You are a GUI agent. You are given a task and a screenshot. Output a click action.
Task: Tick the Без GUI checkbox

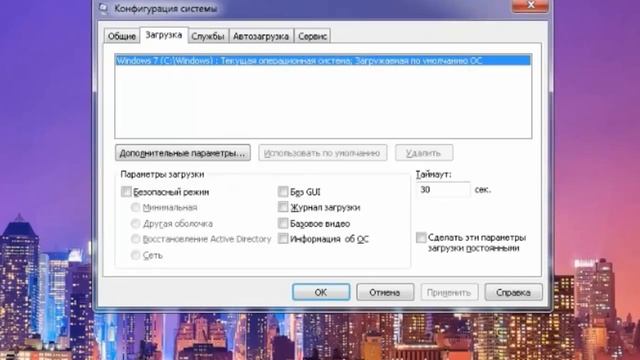click(283, 191)
